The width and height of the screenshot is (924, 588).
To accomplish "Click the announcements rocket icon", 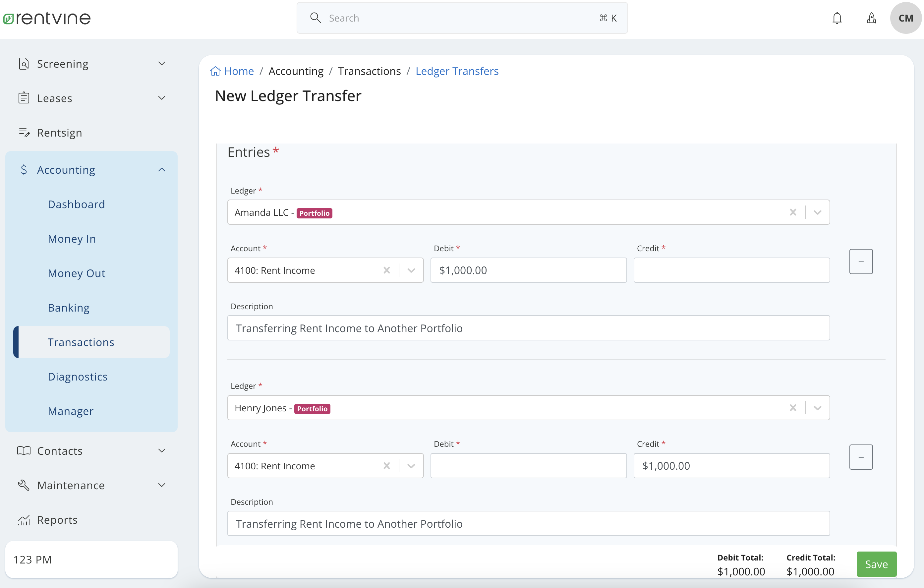I will point(871,18).
